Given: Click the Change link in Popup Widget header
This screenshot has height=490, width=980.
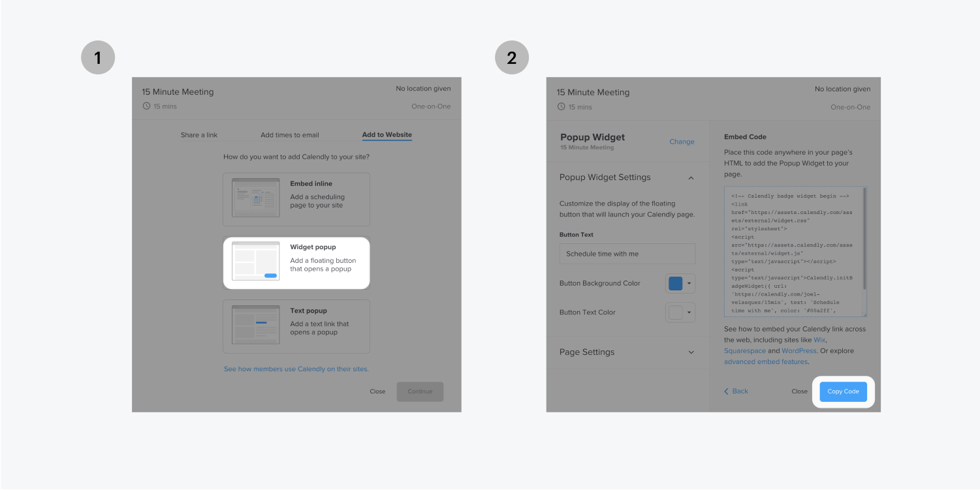Looking at the screenshot, I should tap(682, 142).
